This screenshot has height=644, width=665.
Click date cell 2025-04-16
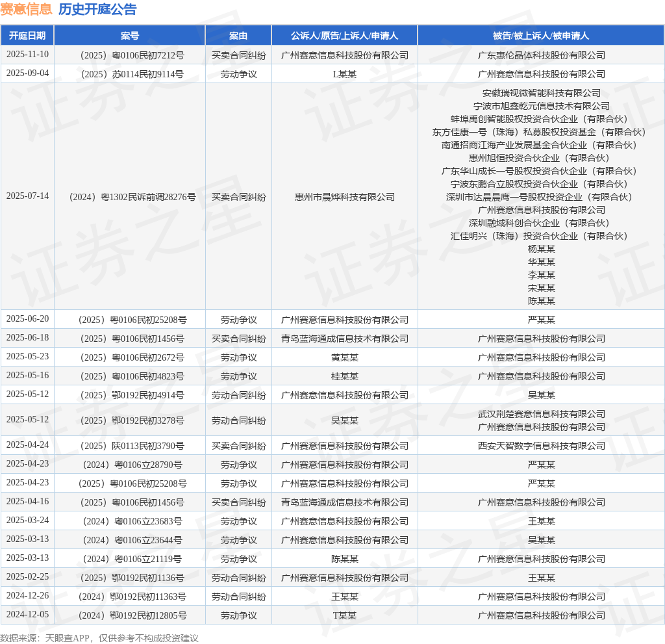pos(27,502)
